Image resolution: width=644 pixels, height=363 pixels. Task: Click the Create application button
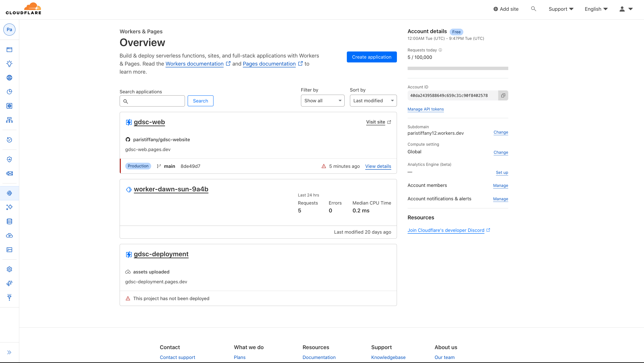pos(372,57)
